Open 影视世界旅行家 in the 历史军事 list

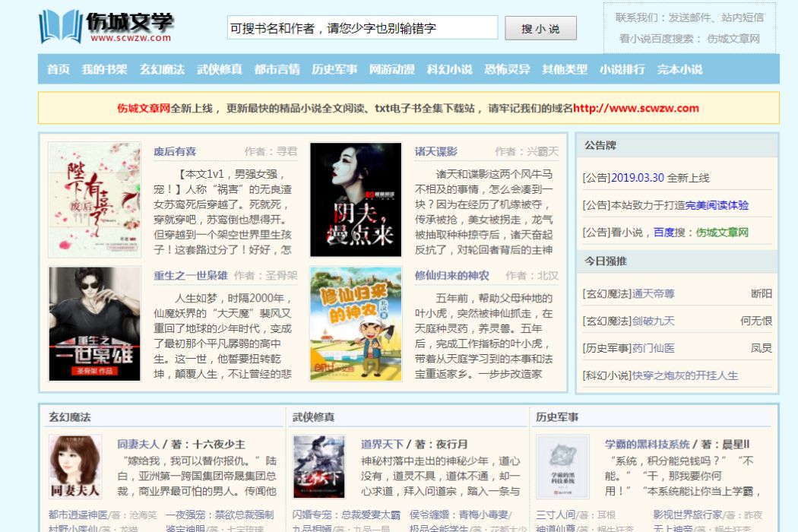click(688, 515)
